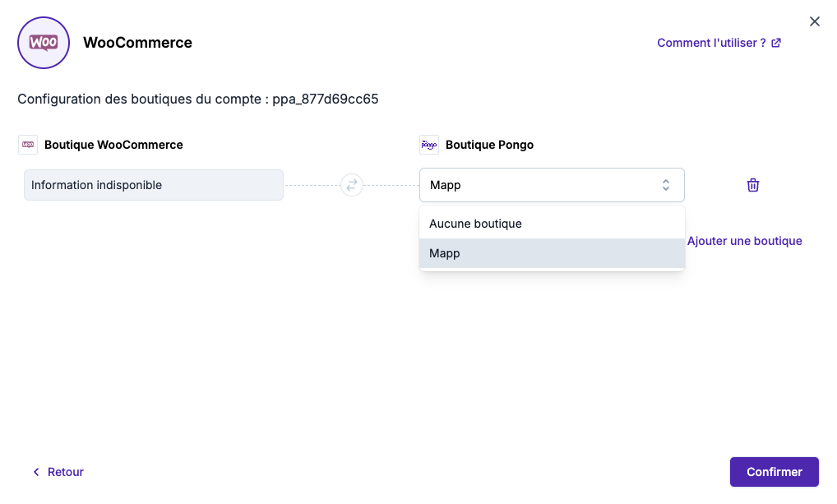The height and width of the screenshot is (504, 837).
Task: Click the small WooCommerce icon beside Boutique WooCommerce
Action: coord(28,145)
